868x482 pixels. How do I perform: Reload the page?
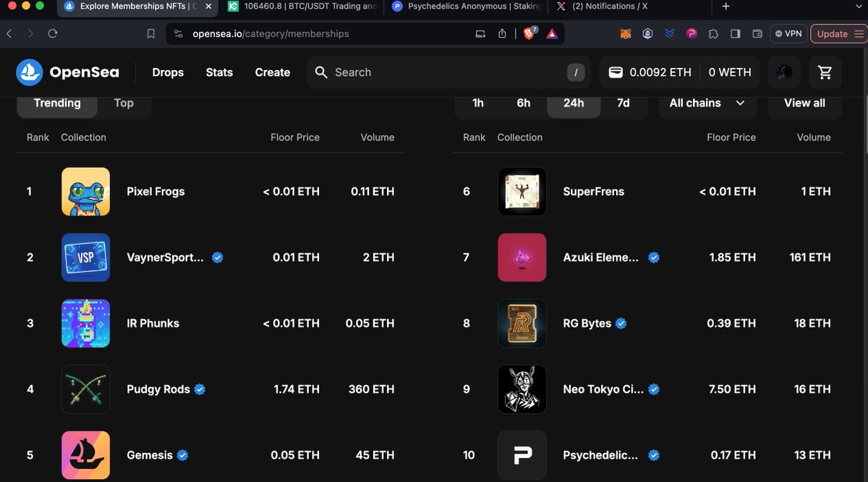53,33
